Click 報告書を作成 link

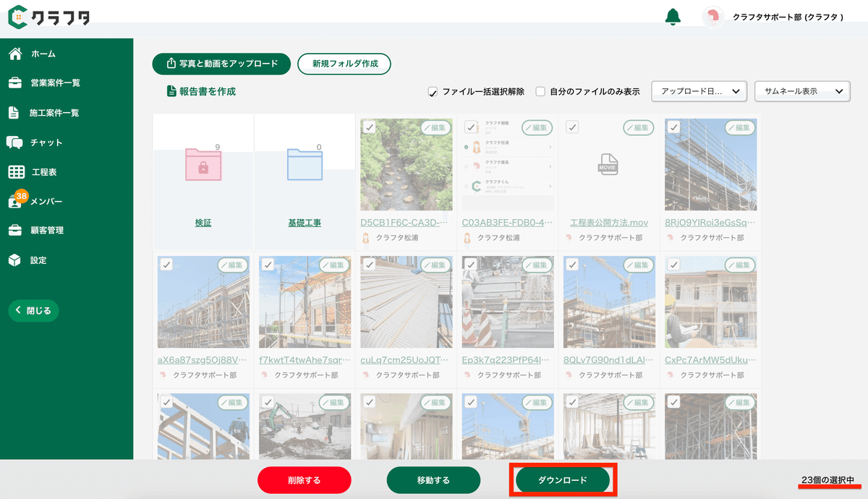tap(201, 91)
